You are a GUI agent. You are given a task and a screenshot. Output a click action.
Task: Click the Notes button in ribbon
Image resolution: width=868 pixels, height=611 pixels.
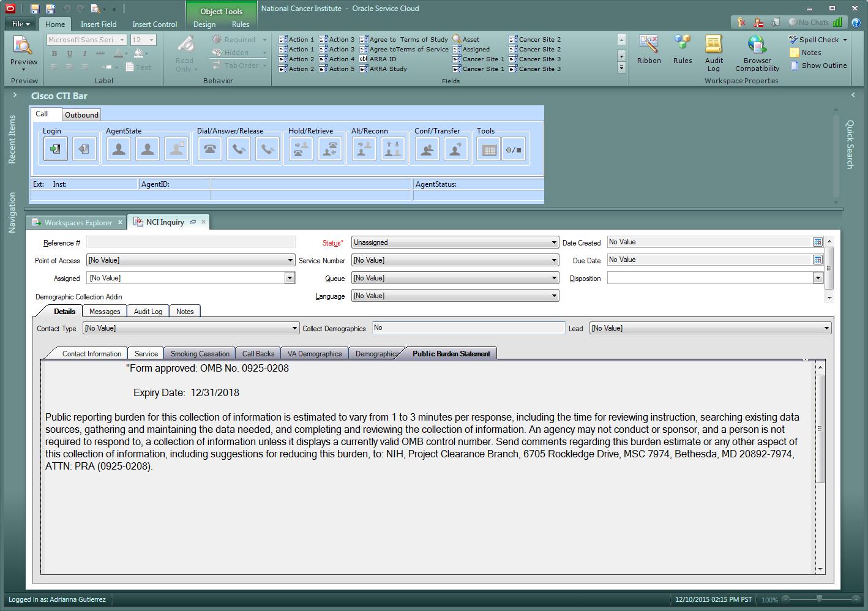click(806, 53)
